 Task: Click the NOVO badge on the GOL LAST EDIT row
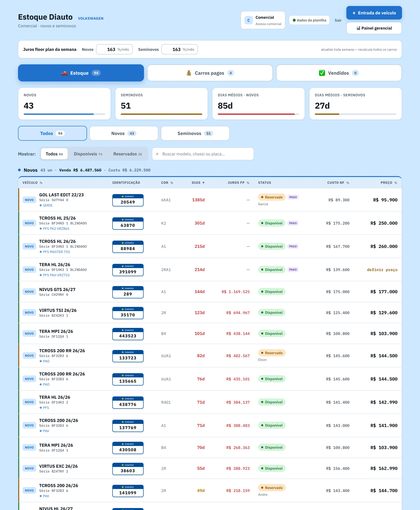point(29,200)
